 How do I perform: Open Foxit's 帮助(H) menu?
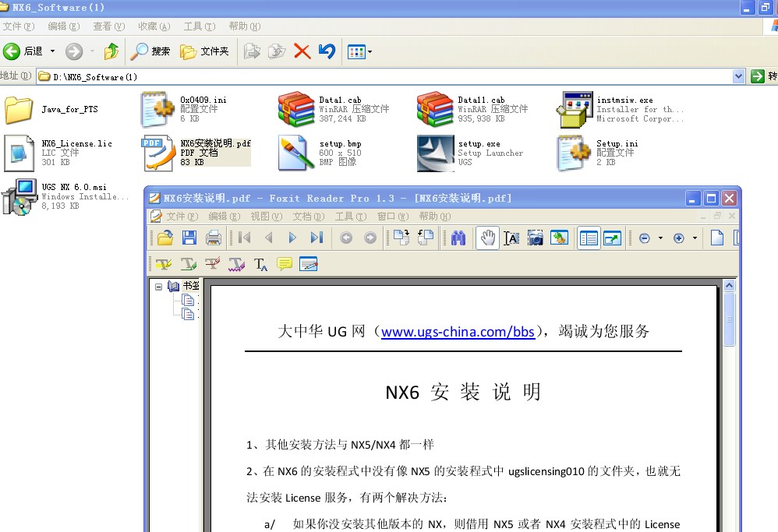(435, 217)
